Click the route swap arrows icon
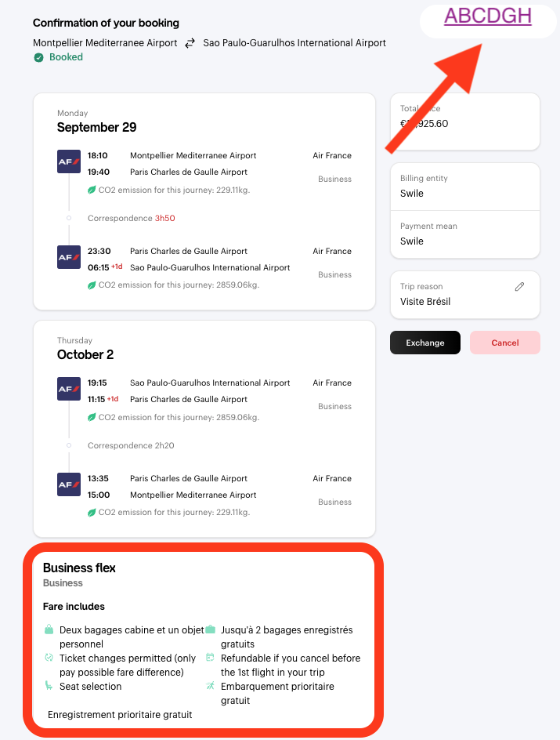 [x=190, y=43]
